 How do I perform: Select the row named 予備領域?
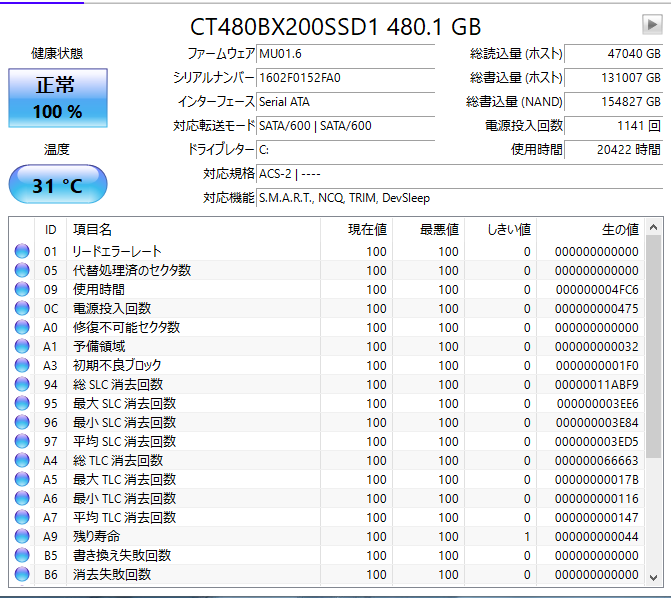click(327, 346)
